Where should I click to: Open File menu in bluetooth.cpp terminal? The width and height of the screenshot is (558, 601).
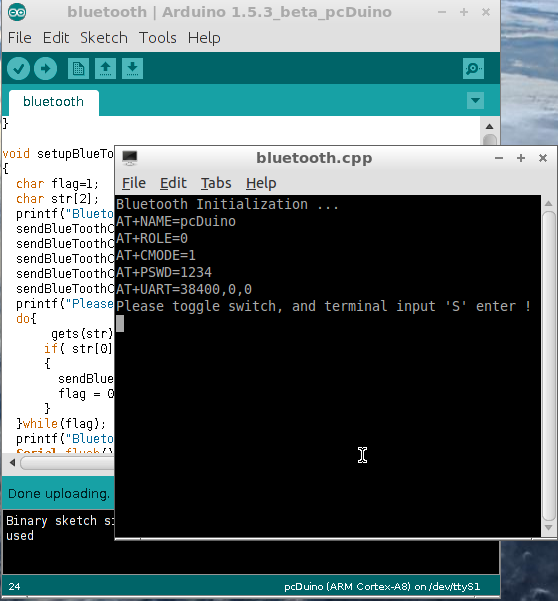[134, 183]
